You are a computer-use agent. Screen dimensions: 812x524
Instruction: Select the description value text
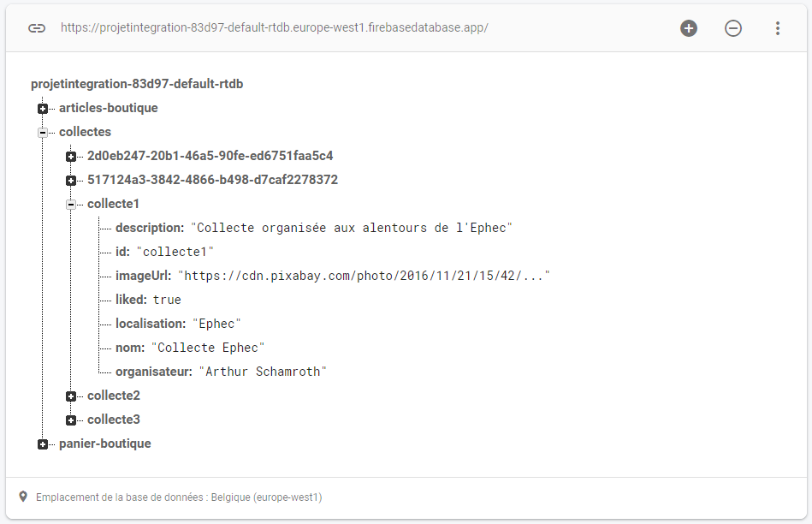352,228
